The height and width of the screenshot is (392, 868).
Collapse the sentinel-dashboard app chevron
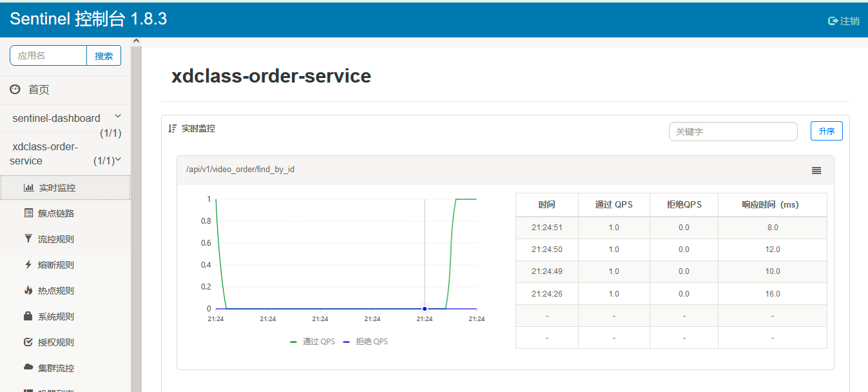tap(117, 116)
